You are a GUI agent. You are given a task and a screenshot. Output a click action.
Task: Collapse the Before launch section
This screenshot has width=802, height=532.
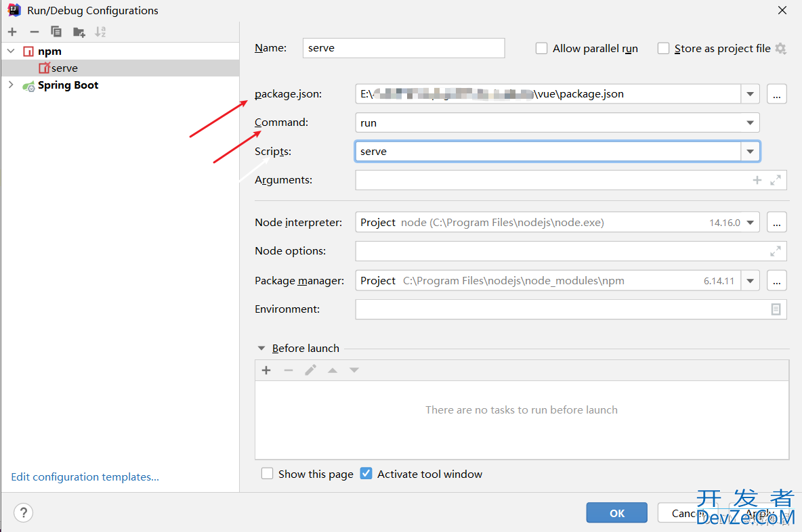point(261,348)
